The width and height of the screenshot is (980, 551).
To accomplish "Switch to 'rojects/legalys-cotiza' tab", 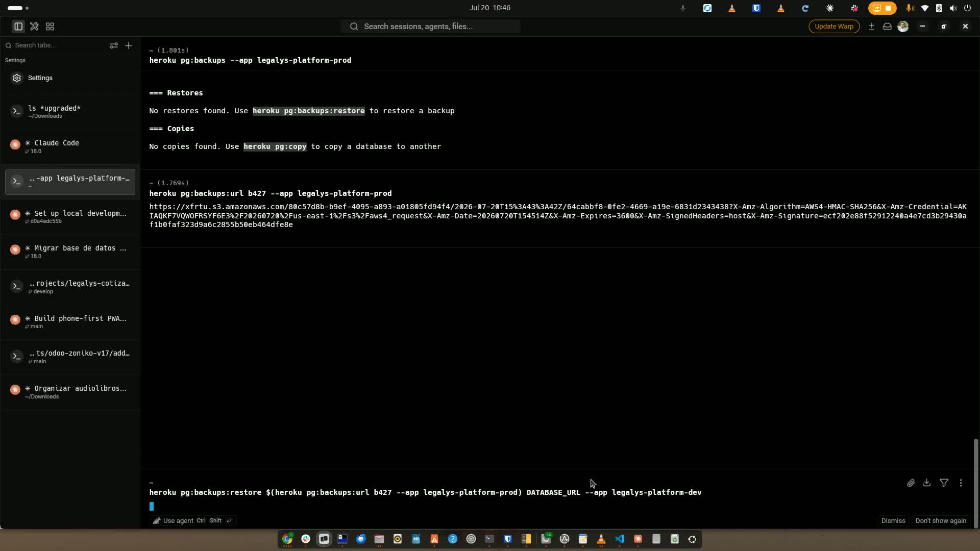I will [x=70, y=287].
